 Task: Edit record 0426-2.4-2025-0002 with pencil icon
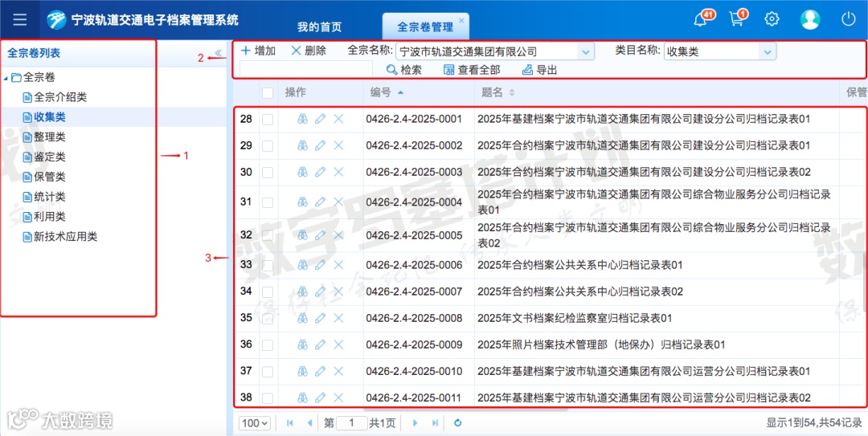pos(320,145)
